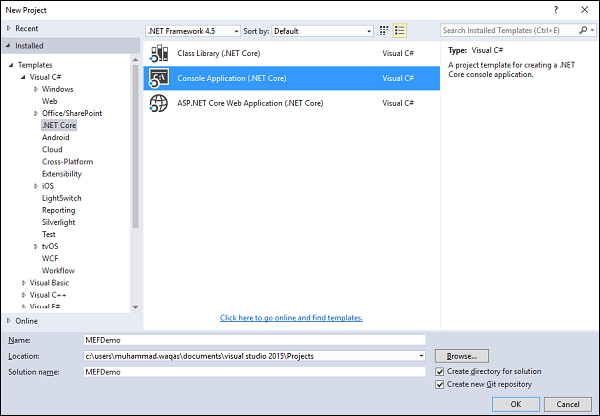Select Android in the templates tree
Screen dimensions: 600x416
pos(55,138)
